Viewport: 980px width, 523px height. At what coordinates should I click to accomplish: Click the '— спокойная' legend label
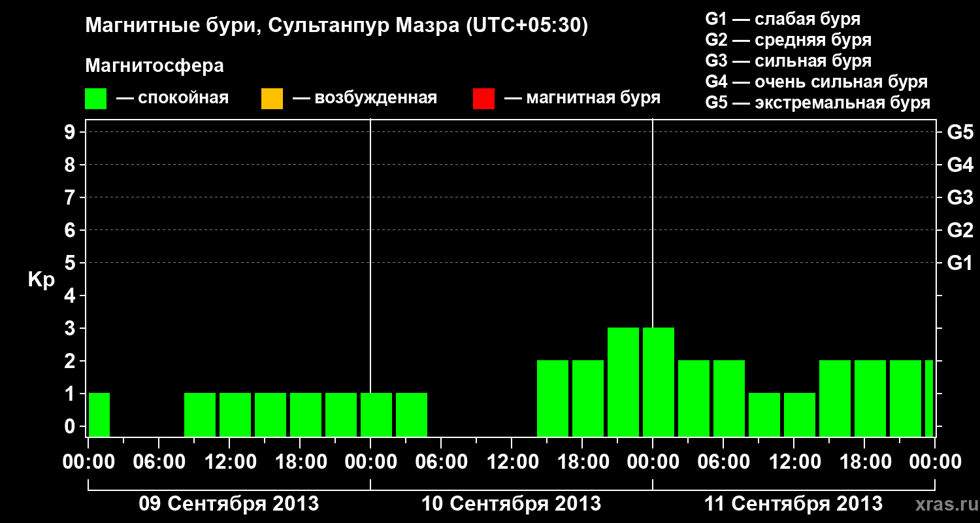click(172, 99)
